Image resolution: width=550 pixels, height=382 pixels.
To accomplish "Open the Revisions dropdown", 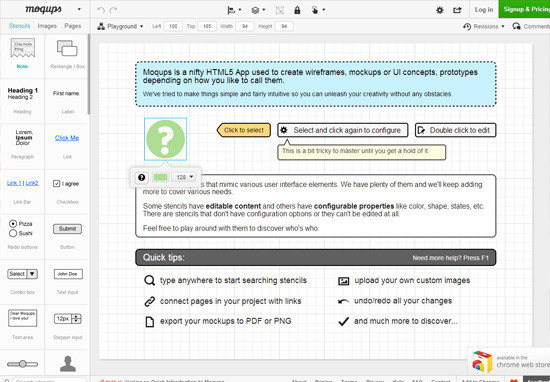I will (x=484, y=26).
